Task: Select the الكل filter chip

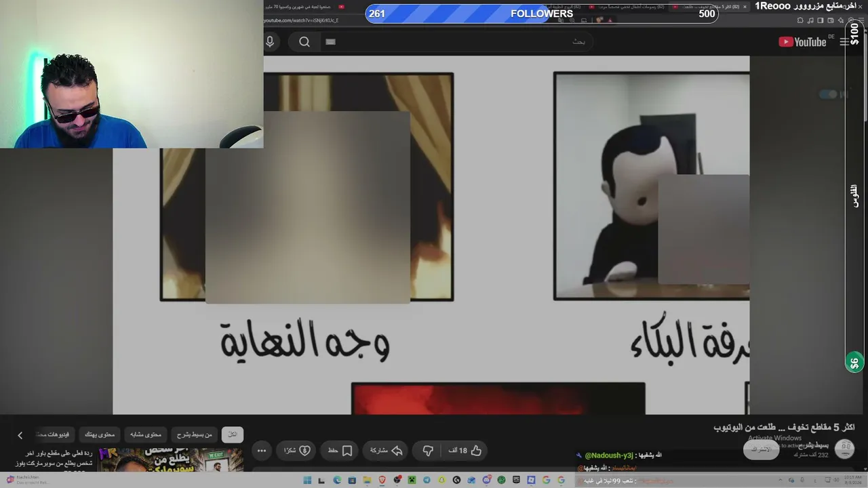Action: [232, 434]
